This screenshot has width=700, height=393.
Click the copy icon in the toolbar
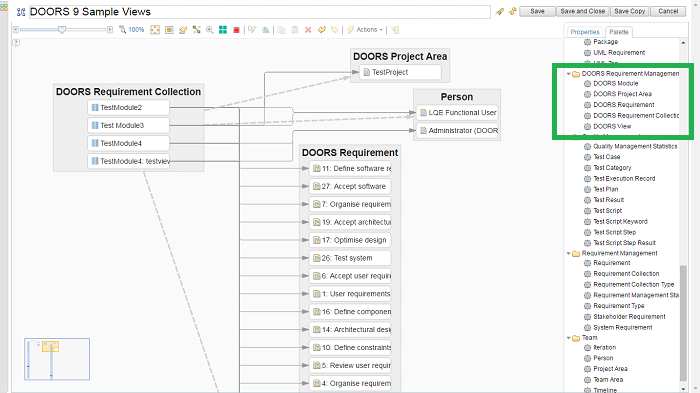click(x=281, y=30)
